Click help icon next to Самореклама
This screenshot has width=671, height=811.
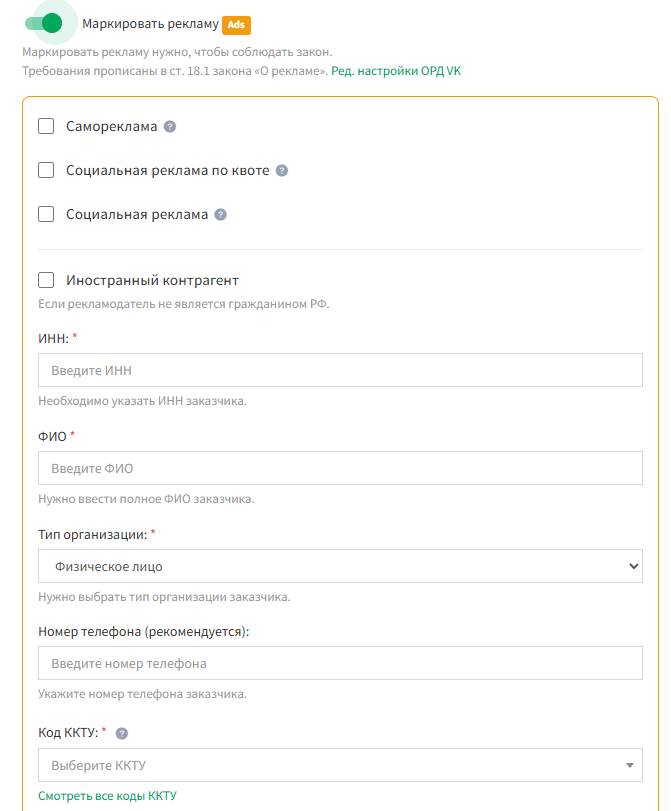point(170,127)
